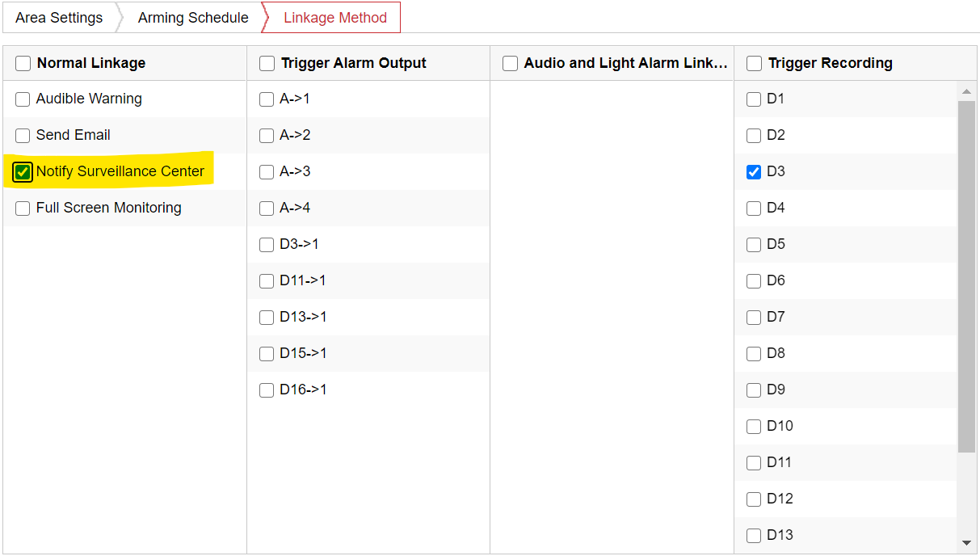Screen dimensions: 980x556
Task: Select the Linkage Method tab
Action: (x=334, y=18)
